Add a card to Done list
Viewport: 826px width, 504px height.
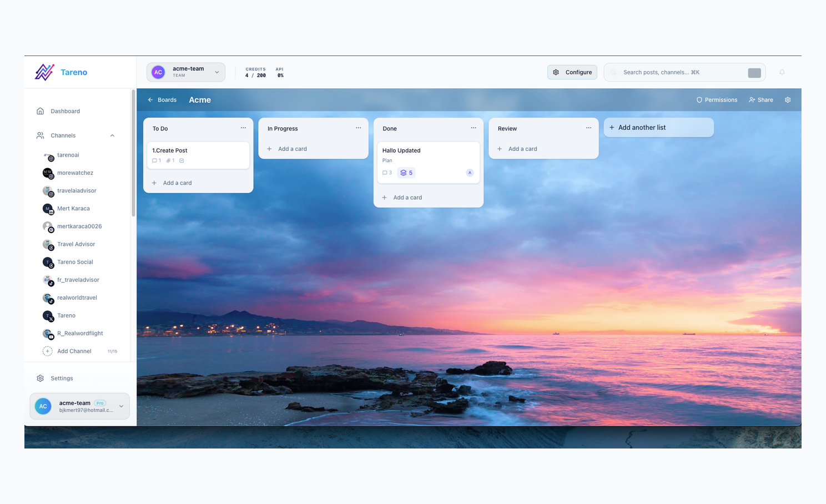[402, 198]
